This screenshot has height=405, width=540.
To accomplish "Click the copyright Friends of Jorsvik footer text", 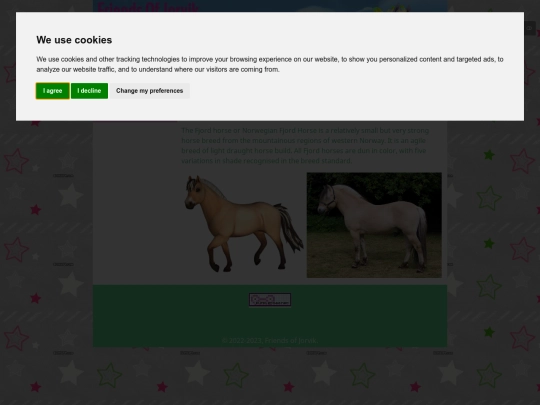I will (x=270, y=341).
